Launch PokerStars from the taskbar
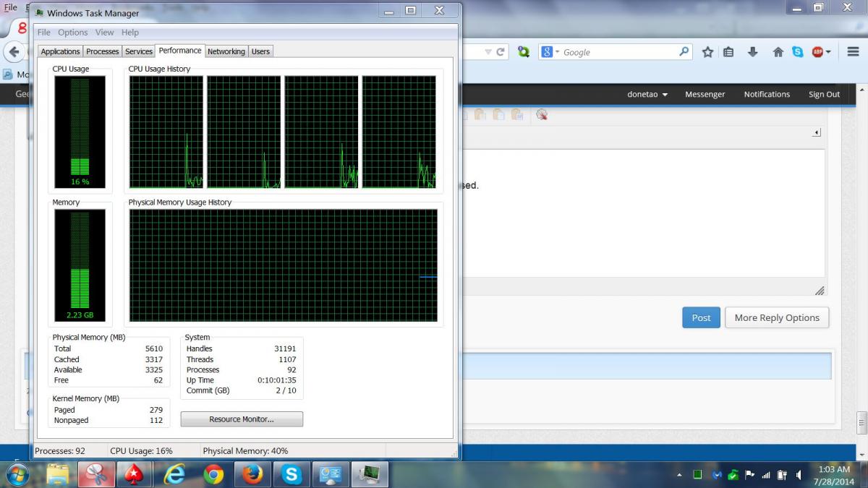This screenshot has height=488, width=868. pos(135,474)
